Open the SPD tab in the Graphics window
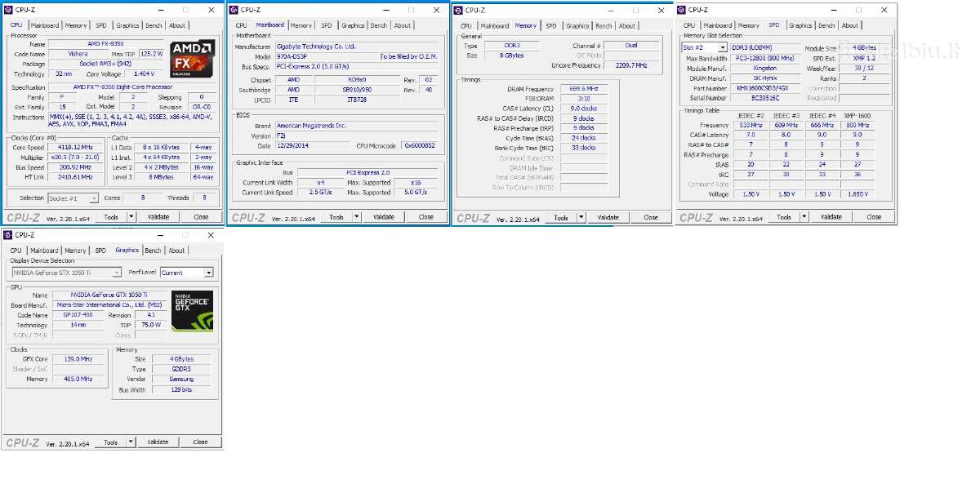This screenshot has width=980, height=484. click(100, 251)
